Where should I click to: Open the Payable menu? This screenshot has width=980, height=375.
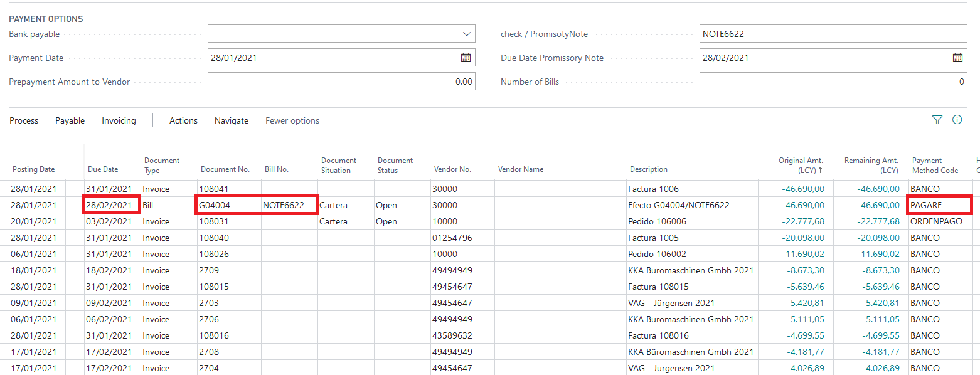point(70,120)
